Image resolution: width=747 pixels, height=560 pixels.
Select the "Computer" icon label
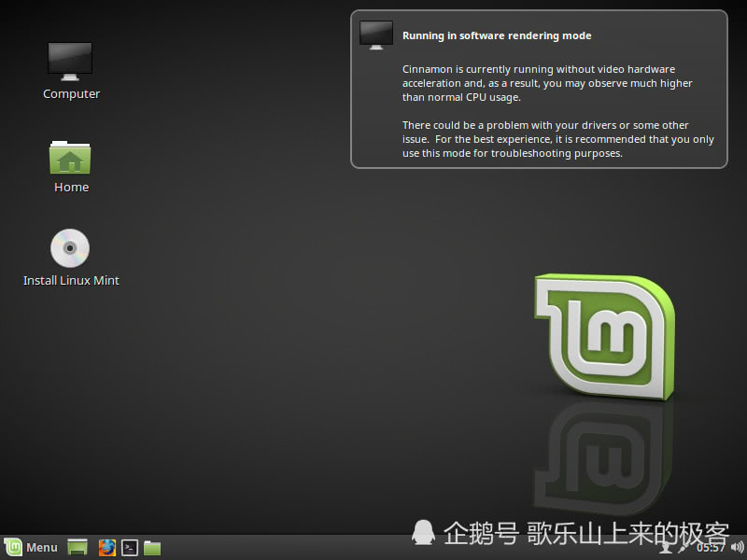(x=72, y=94)
